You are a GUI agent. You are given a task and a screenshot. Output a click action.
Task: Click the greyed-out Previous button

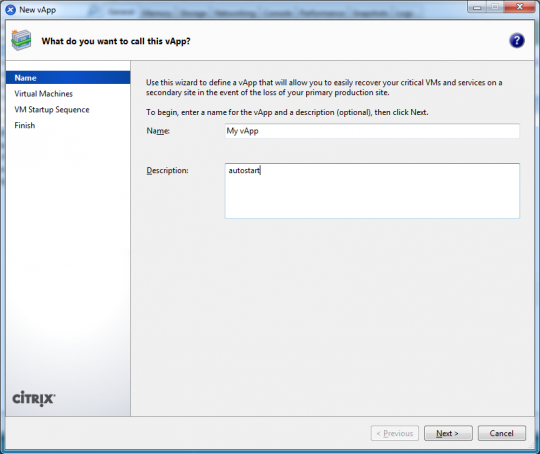(395, 433)
